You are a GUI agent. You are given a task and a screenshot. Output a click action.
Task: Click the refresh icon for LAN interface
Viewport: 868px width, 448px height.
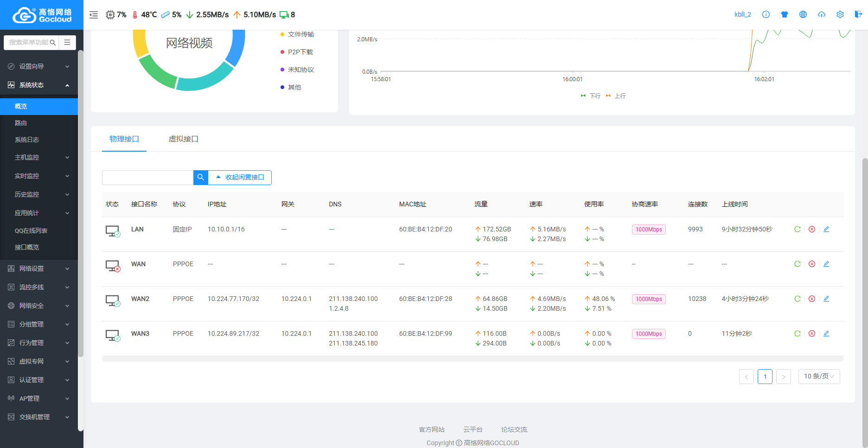[798, 229]
